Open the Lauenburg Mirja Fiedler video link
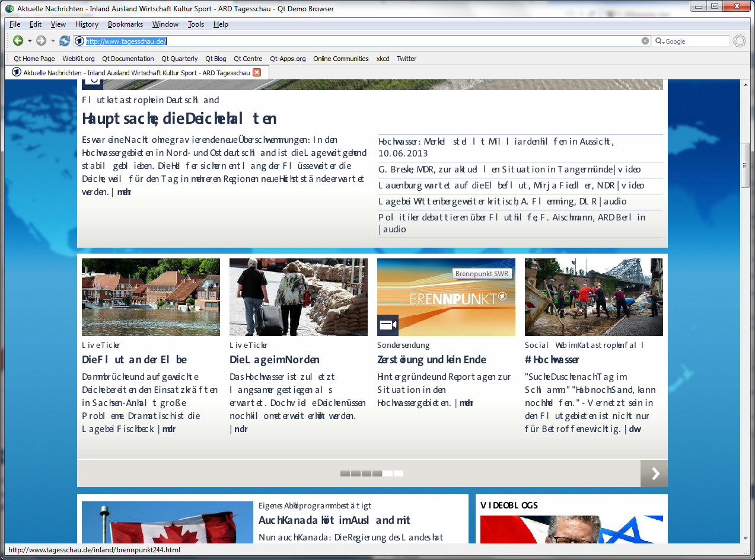Viewport: 755px width, 560px height. click(x=511, y=185)
